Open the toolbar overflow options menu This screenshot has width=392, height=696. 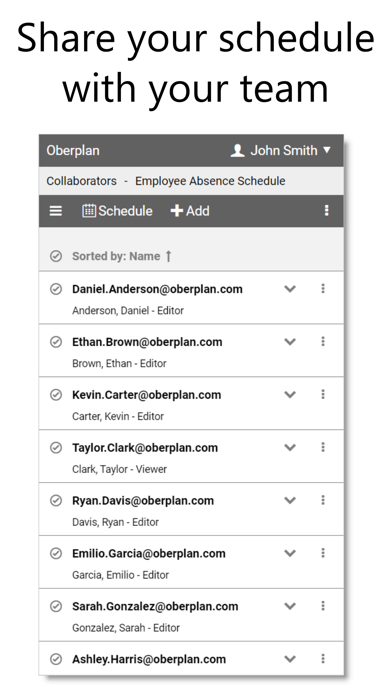(326, 211)
